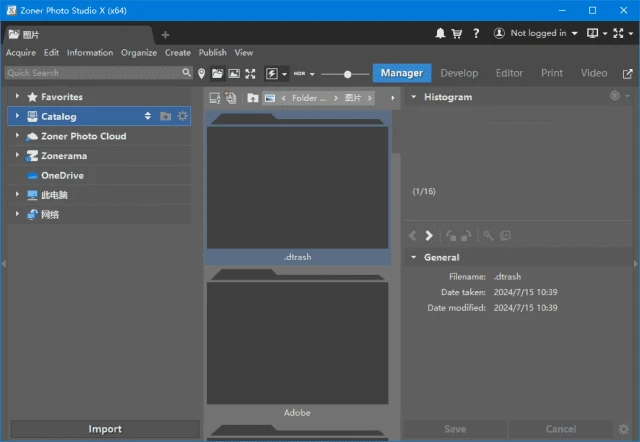Collapse the Histogram panel
This screenshot has width=640, height=442.
coord(414,97)
